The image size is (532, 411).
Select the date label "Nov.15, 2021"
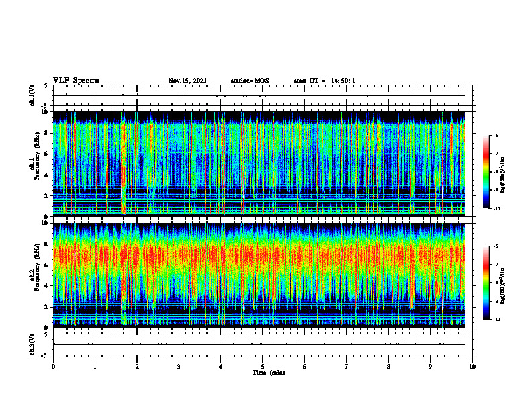pos(187,81)
